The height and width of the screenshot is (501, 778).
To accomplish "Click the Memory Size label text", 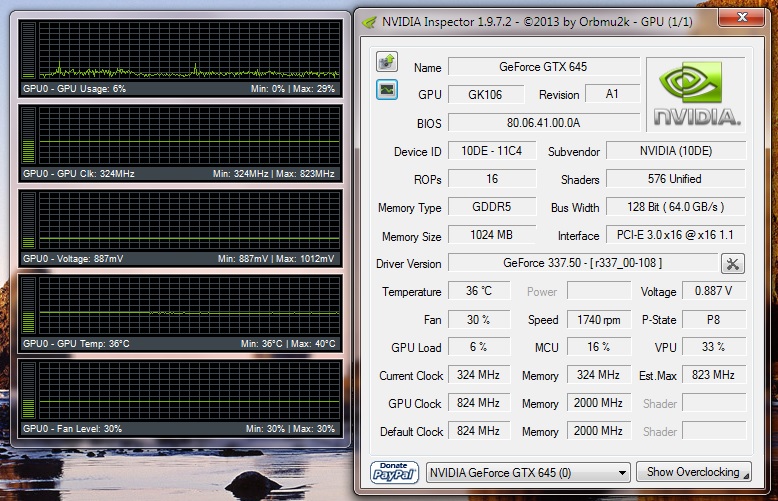I will (x=411, y=237).
